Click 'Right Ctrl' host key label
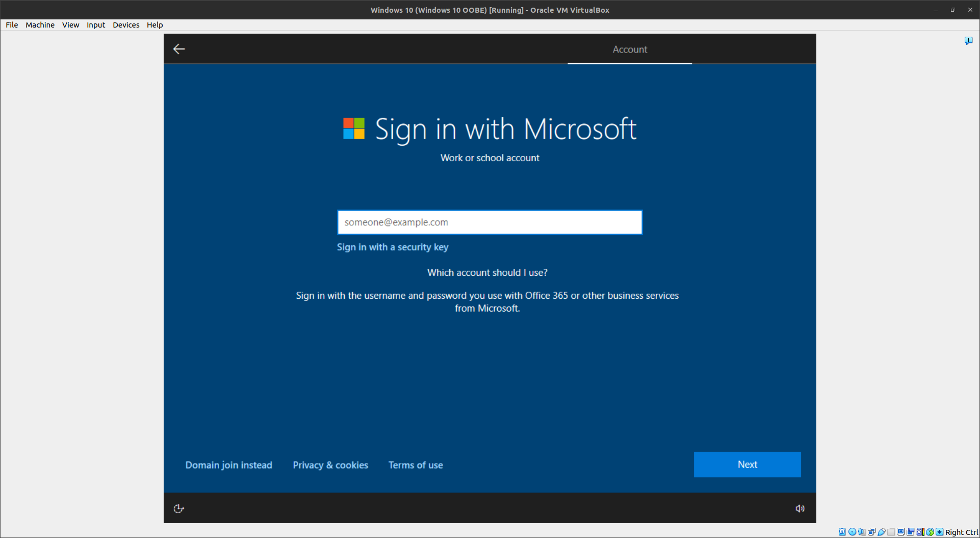 tap(962, 532)
